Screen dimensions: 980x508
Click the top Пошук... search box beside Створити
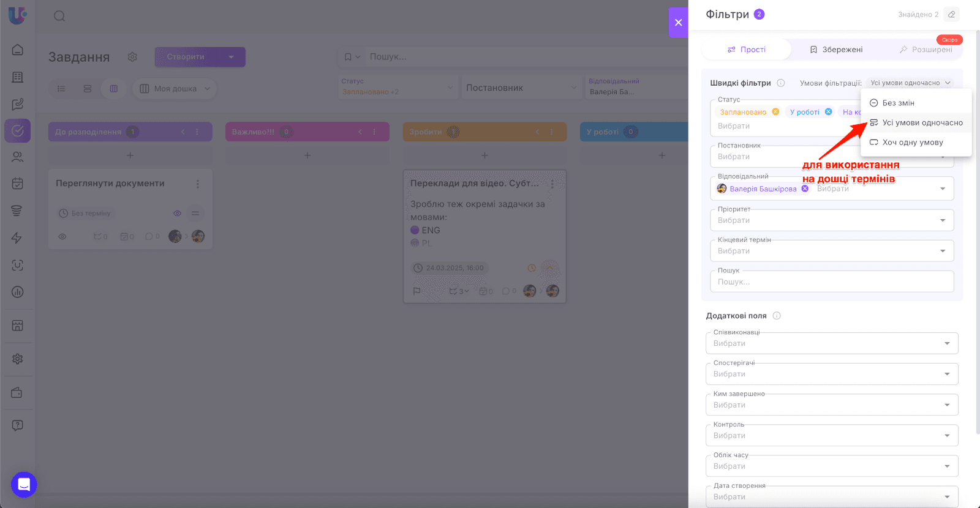[x=527, y=57]
